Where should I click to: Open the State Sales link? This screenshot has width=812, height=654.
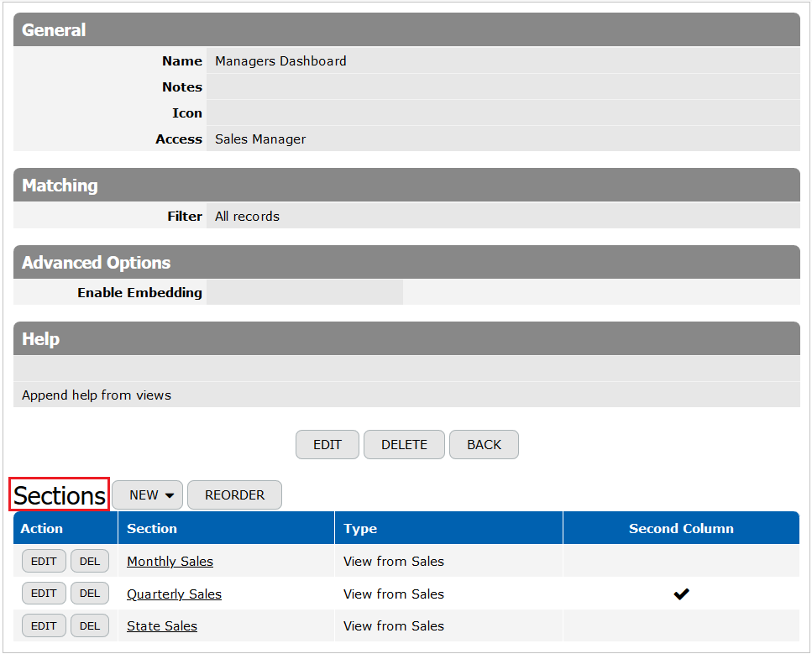tap(162, 626)
